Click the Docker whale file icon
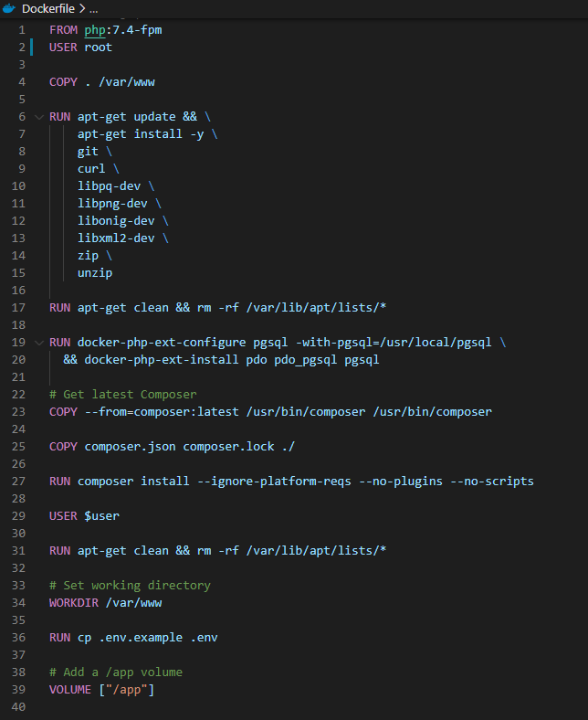 click(9, 8)
